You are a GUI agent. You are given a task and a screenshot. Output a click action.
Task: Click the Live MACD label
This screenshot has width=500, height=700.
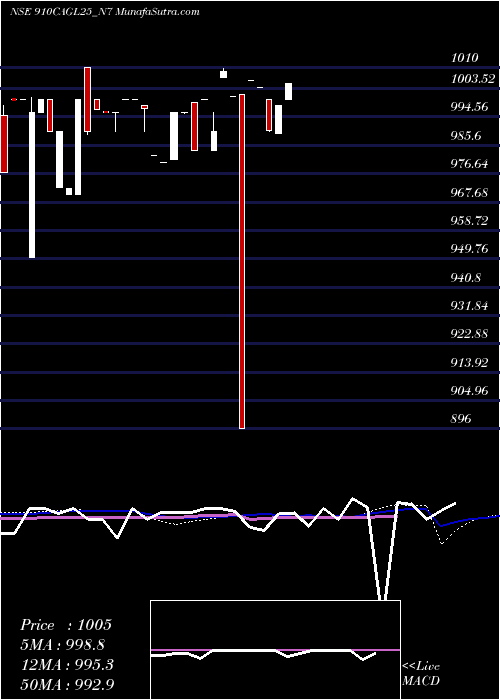tap(421, 674)
